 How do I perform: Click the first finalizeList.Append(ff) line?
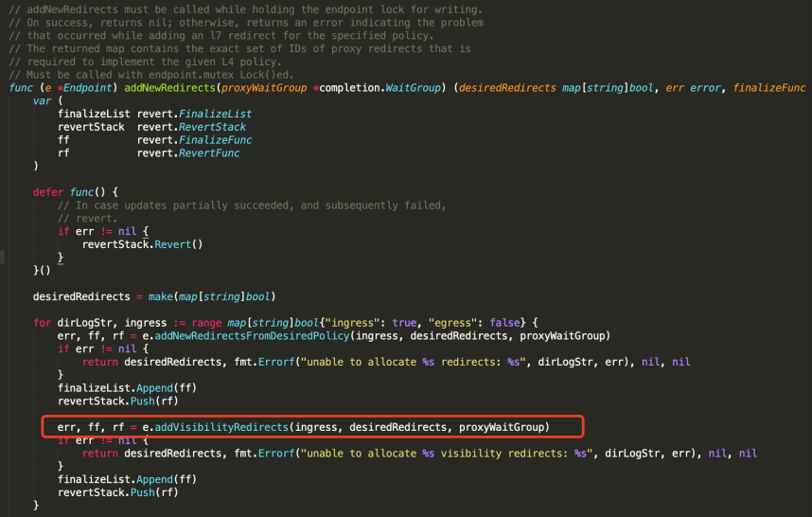127,388
